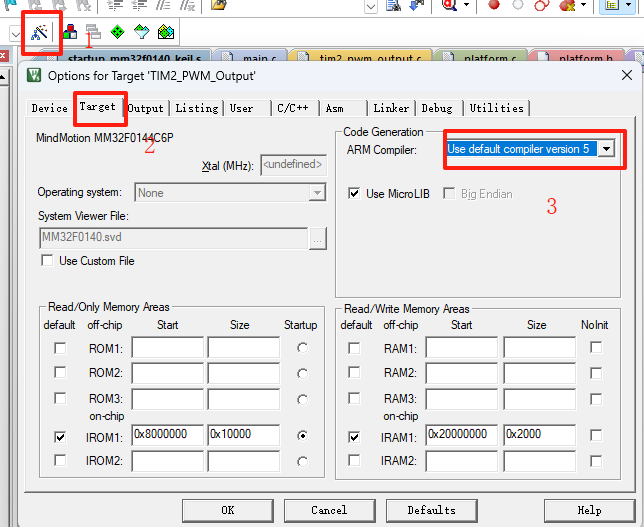The width and height of the screenshot is (644, 527).
Task: Click the MM32F0140.svd file field
Action: [173, 238]
